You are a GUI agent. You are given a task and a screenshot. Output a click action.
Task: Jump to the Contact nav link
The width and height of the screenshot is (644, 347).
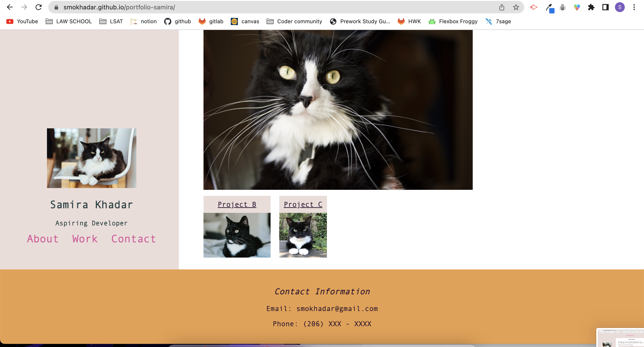pyautogui.click(x=133, y=239)
